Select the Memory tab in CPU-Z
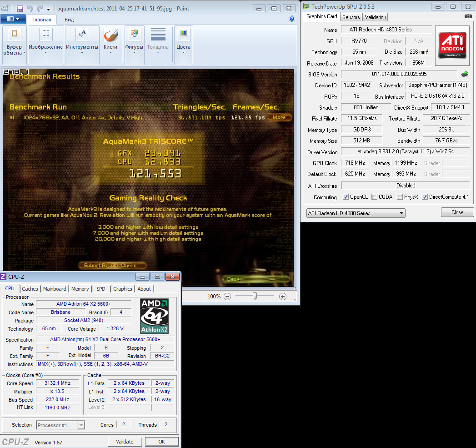The image size is (476, 448). [x=80, y=288]
